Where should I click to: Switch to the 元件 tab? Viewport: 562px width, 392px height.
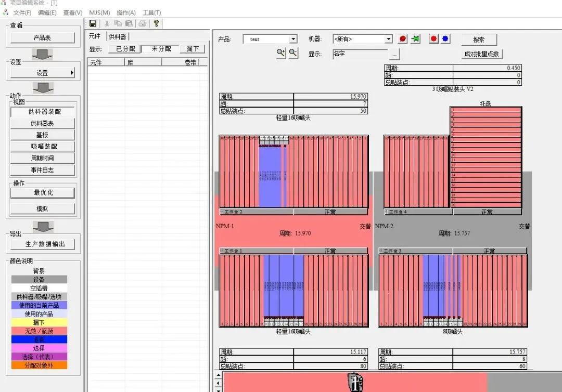click(95, 36)
